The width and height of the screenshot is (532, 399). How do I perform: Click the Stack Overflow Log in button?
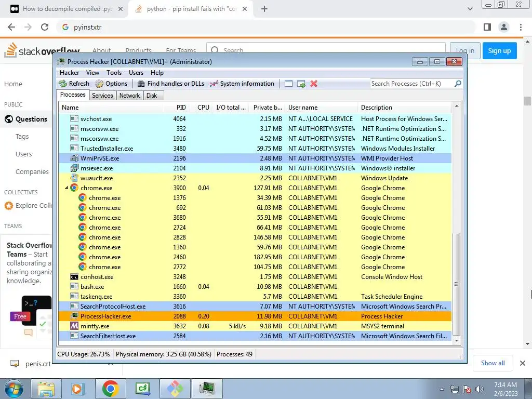(x=465, y=50)
